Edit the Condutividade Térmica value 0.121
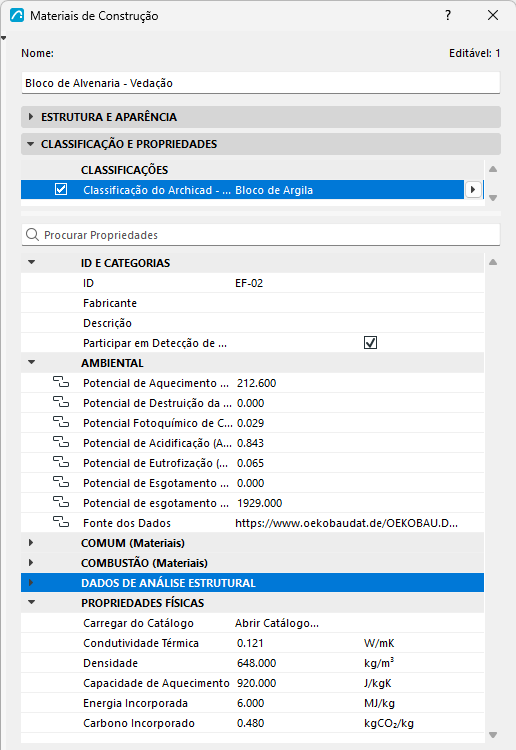 (x=250, y=643)
